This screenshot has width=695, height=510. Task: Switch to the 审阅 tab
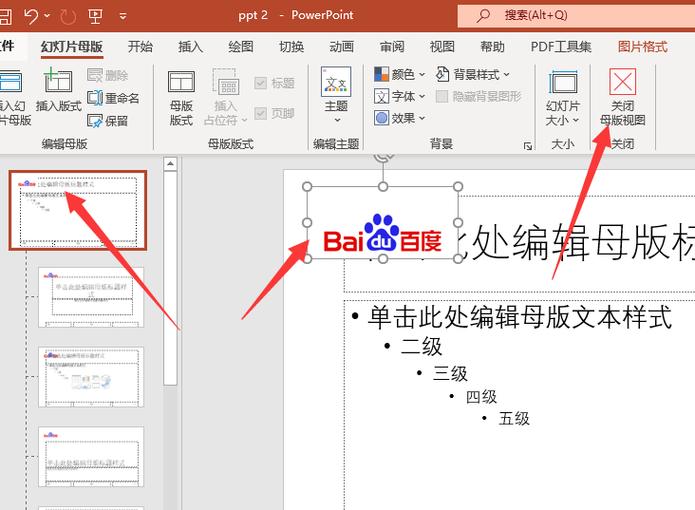coord(392,47)
